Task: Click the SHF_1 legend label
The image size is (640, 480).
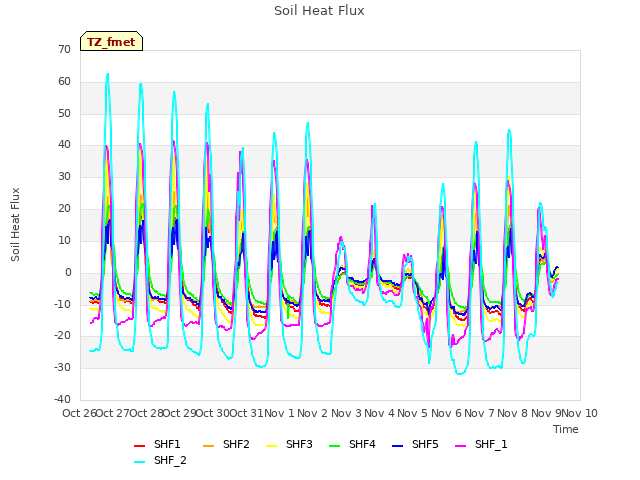Action: click(491, 444)
